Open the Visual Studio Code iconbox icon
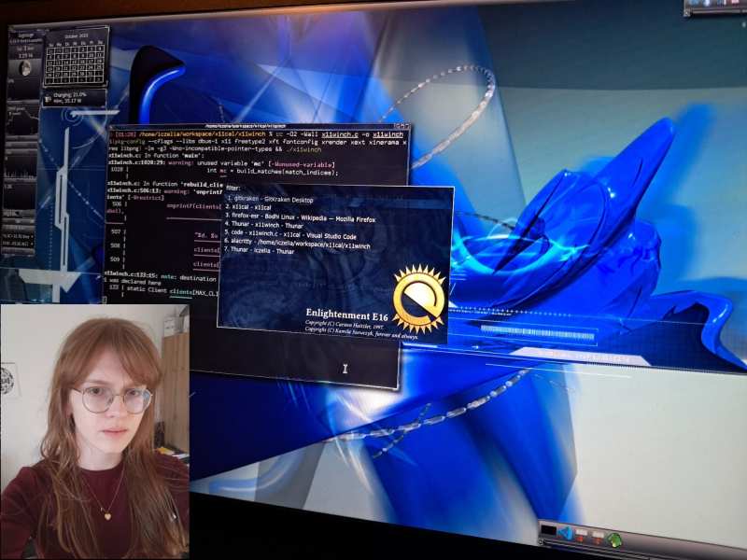Image resolution: width=747 pixels, height=560 pixels. (564, 533)
